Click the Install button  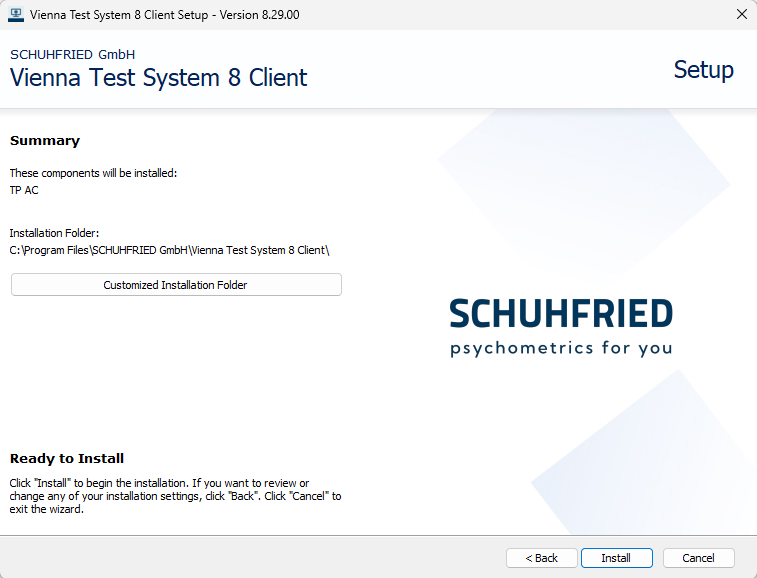tap(616, 558)
